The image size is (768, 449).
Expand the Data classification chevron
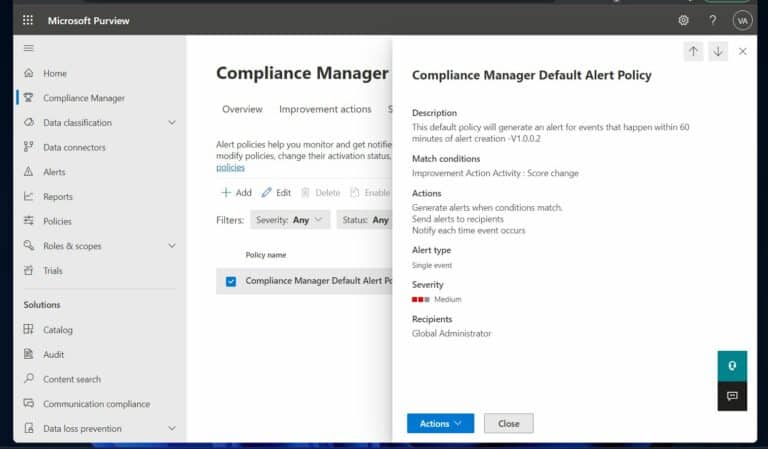pos(172,122)
